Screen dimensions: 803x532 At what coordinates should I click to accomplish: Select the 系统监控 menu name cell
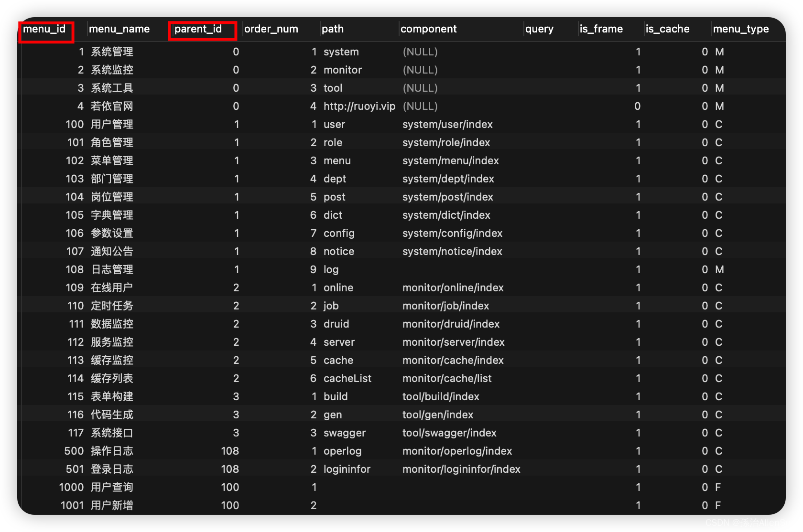click(x=112, y=70)
